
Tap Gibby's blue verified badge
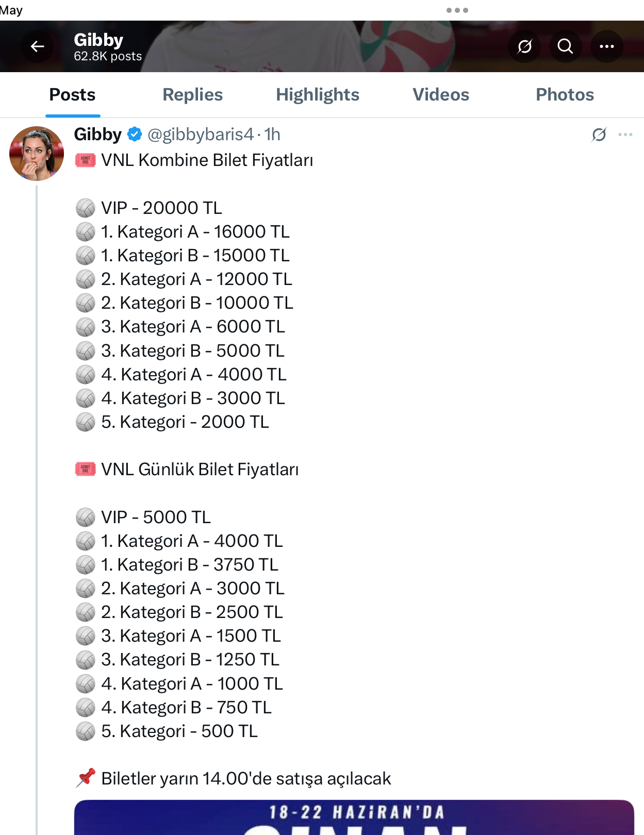(135, 134)
